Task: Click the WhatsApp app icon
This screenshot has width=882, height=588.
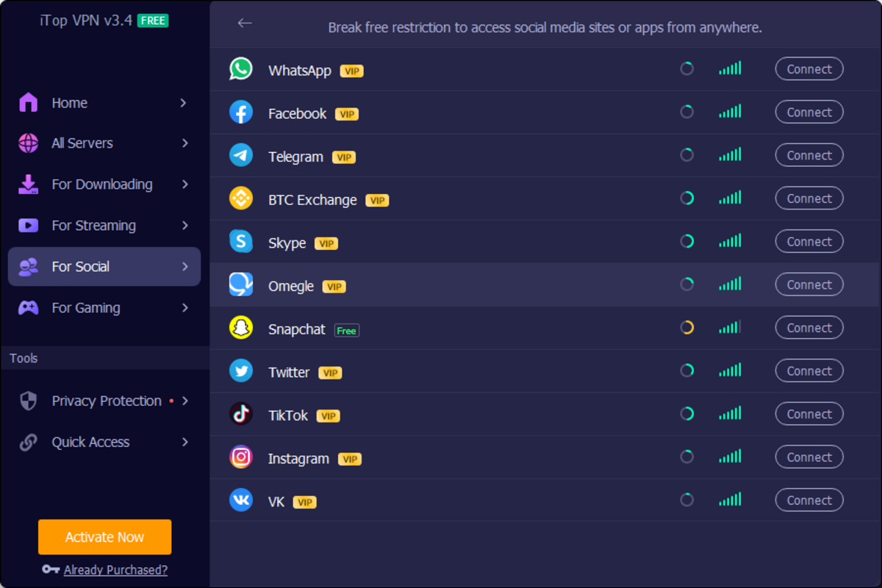Action: (x=240, y=69)
